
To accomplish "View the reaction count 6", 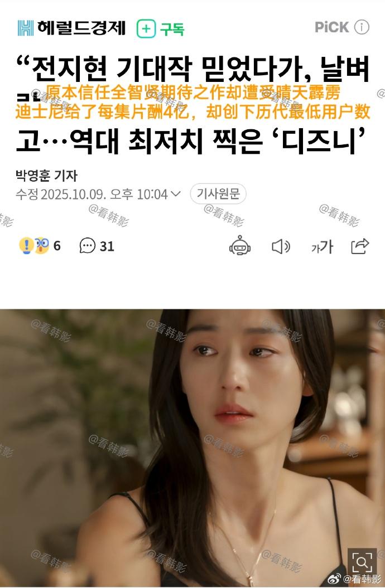I will (57, 246).
